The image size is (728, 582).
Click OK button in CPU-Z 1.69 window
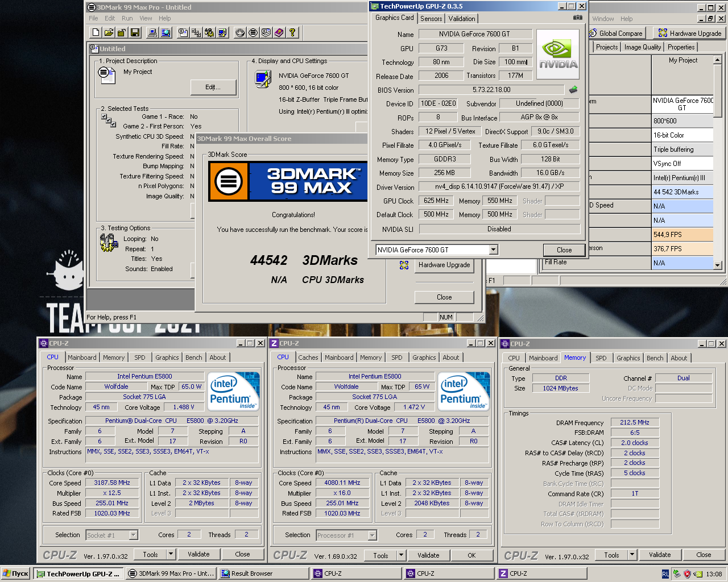(471, 555)
